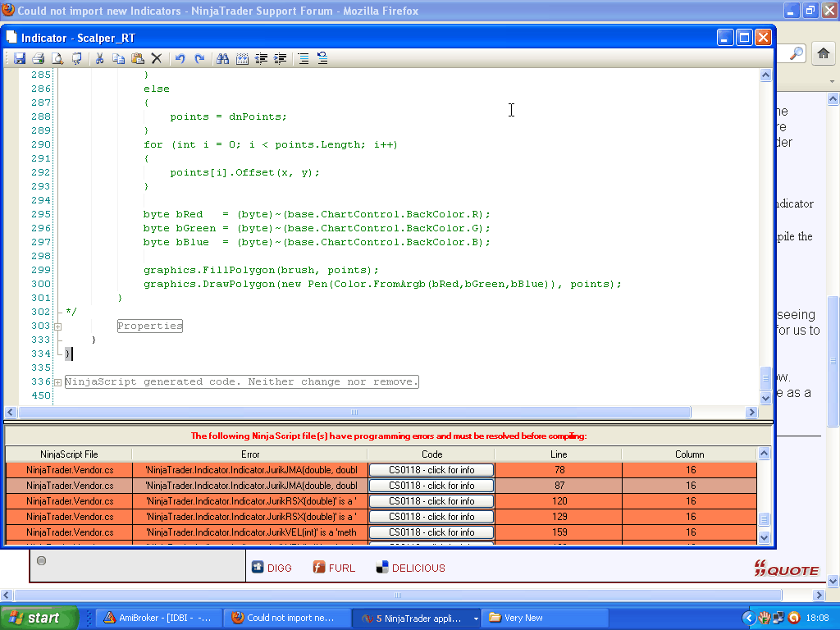Open Find with binoculars icon
840x630 pixels.
pos(222,58)
